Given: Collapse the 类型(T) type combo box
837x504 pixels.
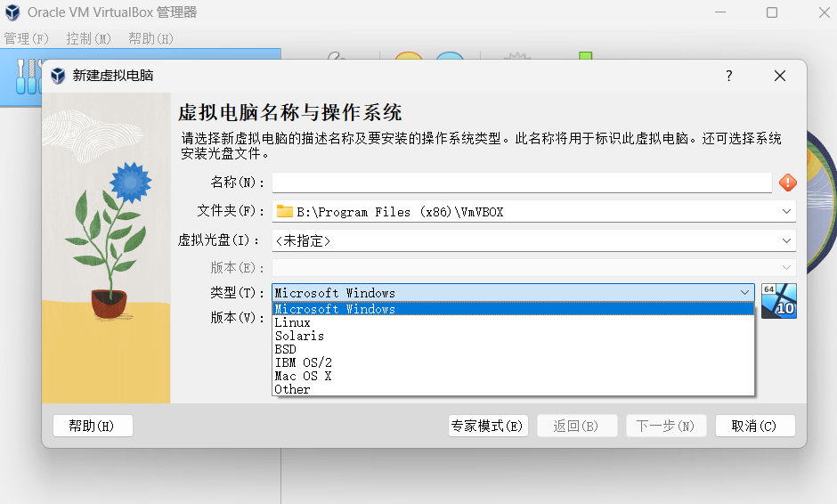Looking at the screenshot, I should (x=513, y=293).
